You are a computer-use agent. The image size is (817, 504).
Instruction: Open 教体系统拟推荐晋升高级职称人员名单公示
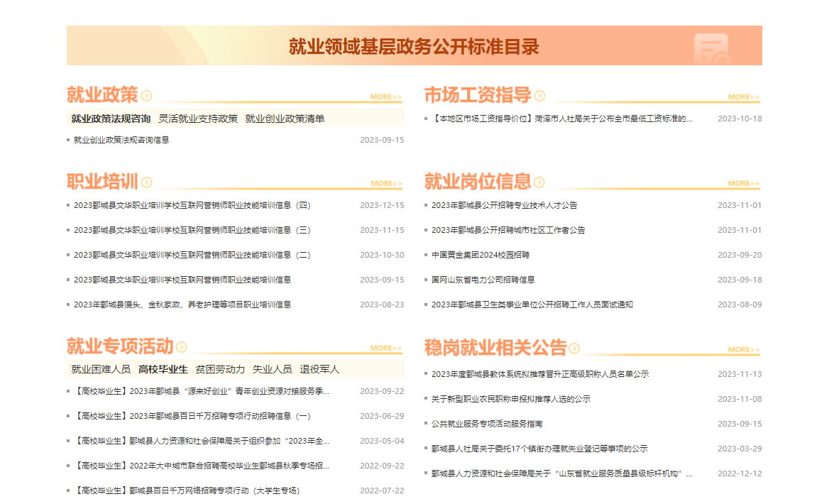(540, 374)
